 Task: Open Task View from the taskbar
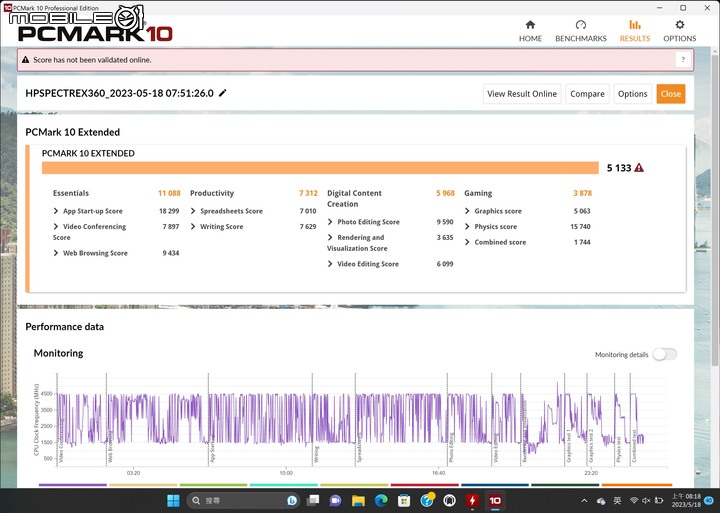313,501
